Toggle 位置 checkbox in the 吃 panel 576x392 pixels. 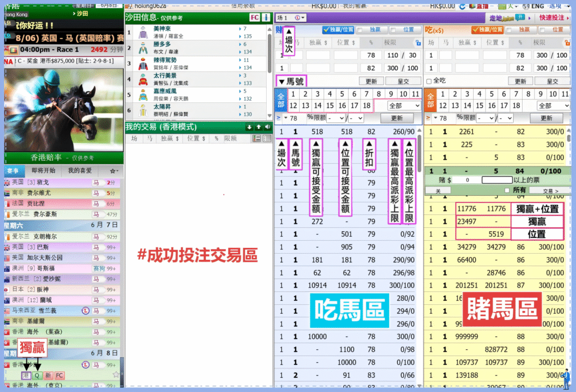coord(543,30)
